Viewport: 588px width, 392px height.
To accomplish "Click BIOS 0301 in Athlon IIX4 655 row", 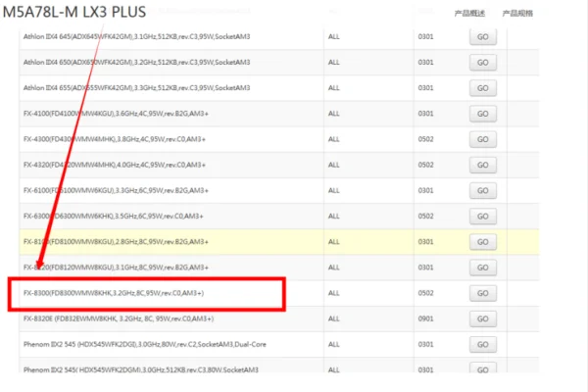I will click(x=425, y=88).
